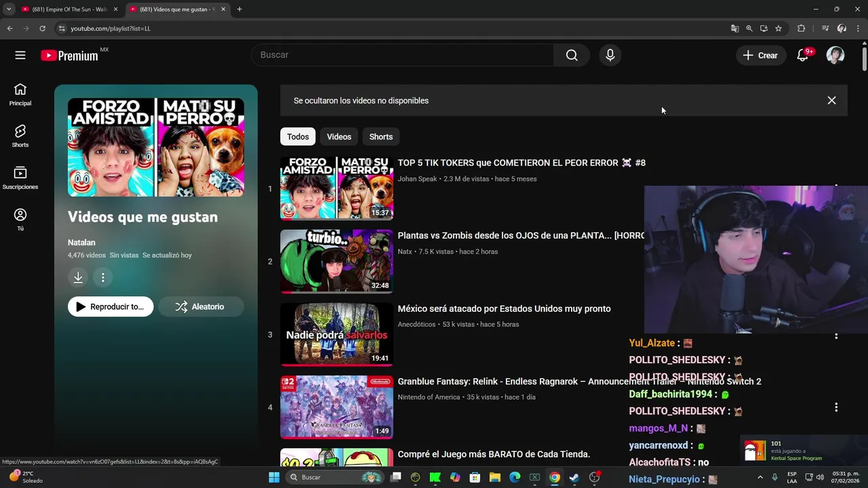The width and height of the screenshot is (868, 488).
Task: Open México será atacado video title
Action: tap(504, 309)
